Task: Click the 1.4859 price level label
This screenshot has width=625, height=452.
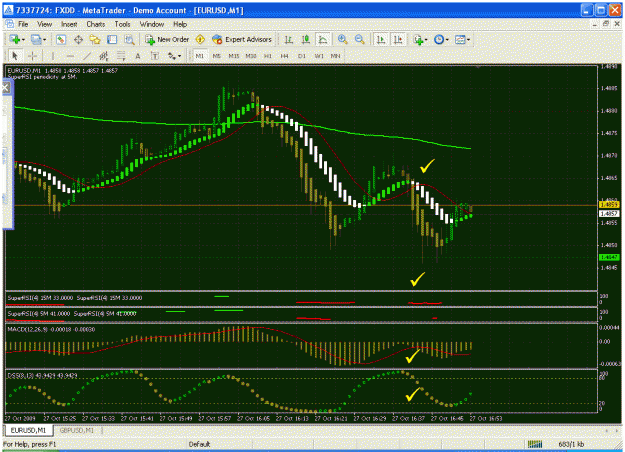Action: click(x=609, y=205)
